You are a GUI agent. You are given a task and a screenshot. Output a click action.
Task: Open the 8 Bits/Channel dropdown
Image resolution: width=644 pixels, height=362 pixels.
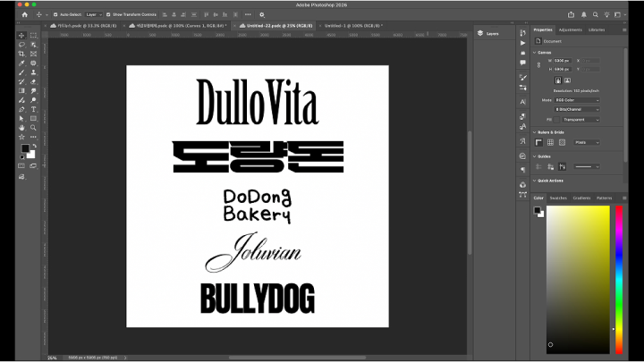pos(577,109)
